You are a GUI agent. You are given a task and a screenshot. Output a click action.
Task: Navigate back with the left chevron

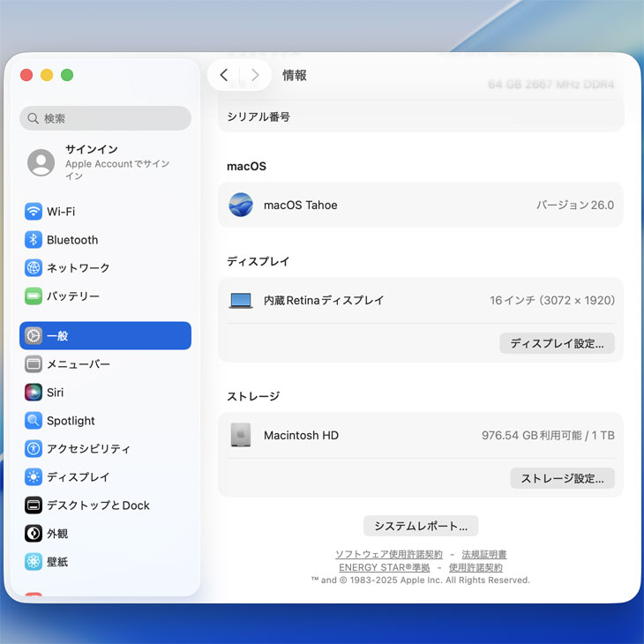pos(224,76)
